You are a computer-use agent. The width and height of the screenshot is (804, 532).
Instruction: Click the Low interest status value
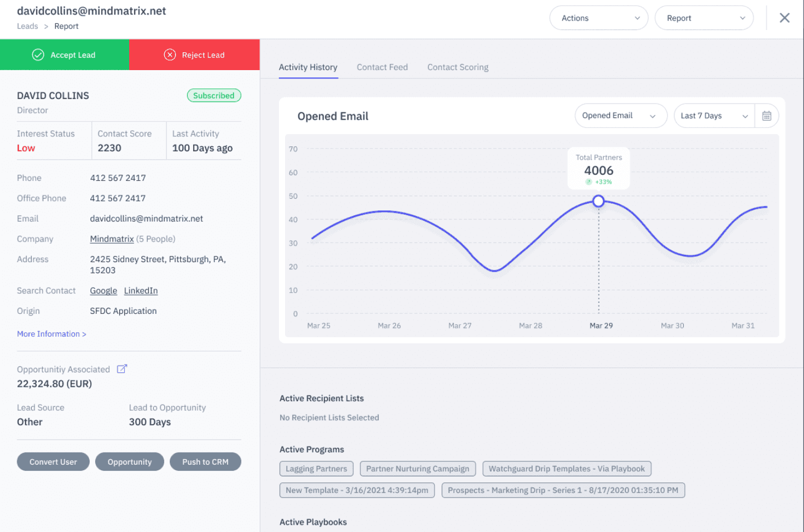click(26, 148)
